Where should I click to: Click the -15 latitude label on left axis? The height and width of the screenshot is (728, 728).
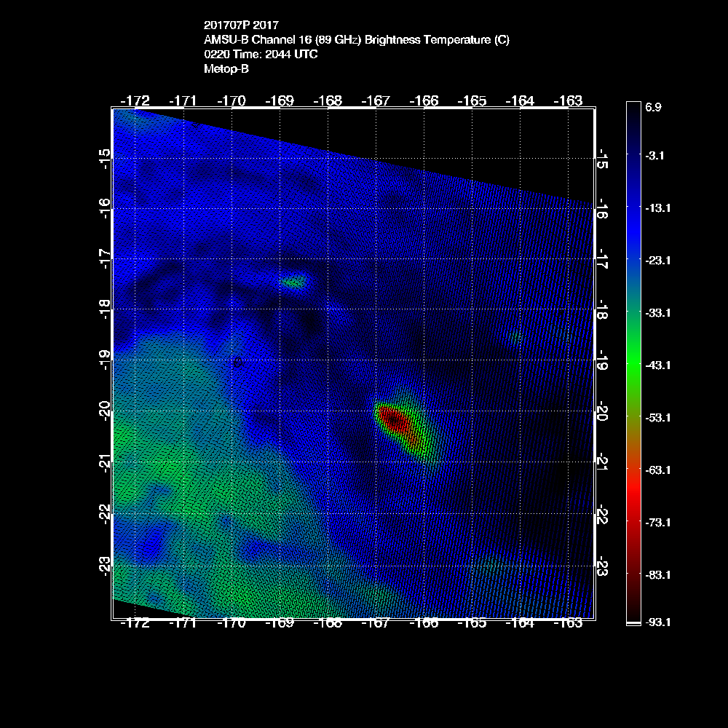(x=106, y=158)
